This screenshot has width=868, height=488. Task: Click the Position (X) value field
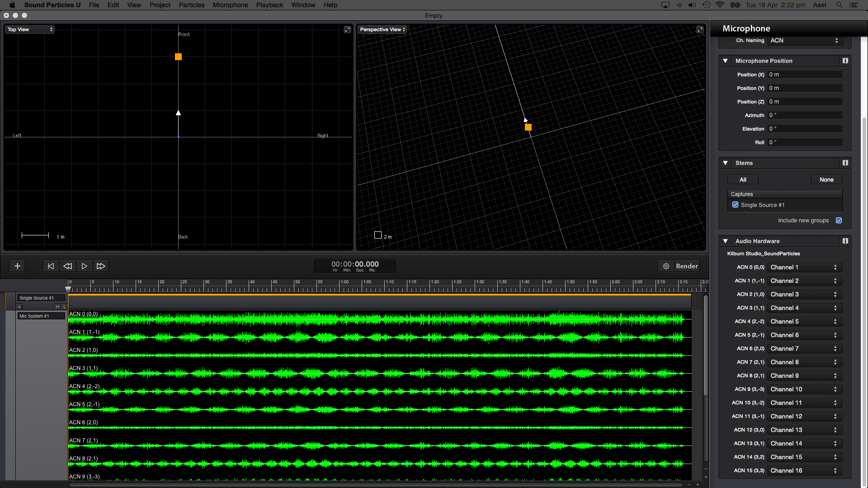[x=805, y=75]
